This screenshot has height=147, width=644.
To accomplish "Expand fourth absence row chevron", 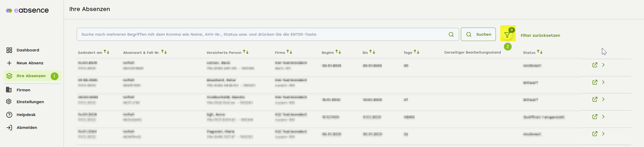I will [603, 117].
